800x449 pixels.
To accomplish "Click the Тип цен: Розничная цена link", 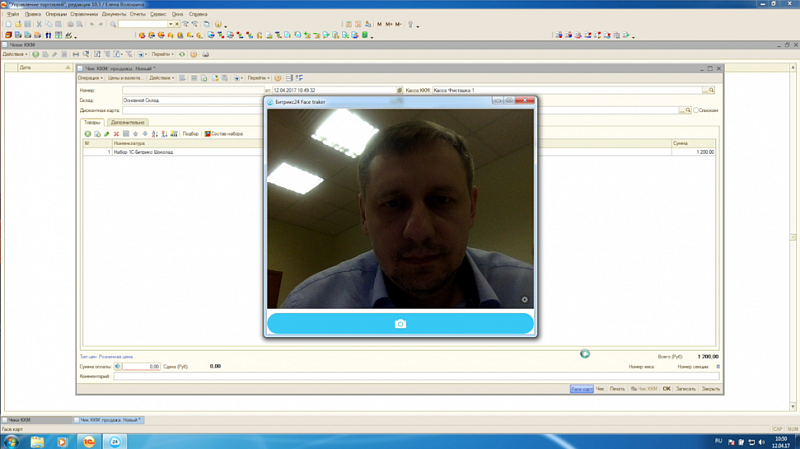I will 106,357.
